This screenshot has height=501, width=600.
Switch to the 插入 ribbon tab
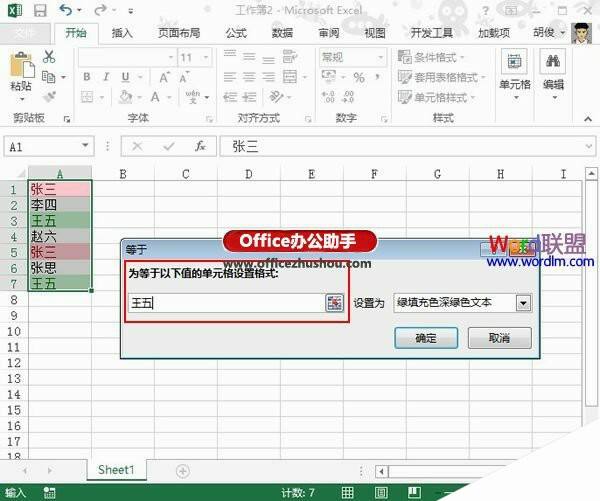pos(122,33)
